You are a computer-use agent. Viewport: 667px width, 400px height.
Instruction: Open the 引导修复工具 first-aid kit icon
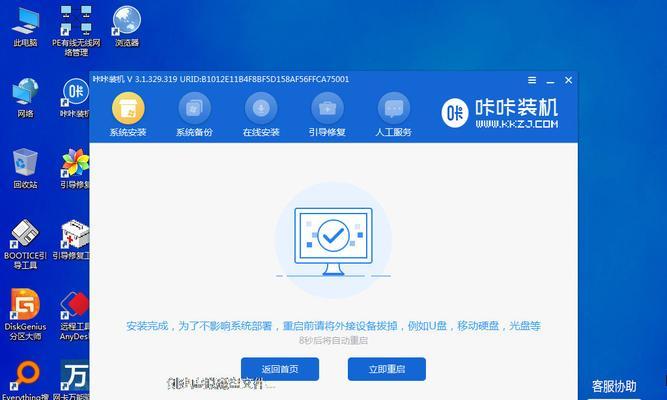(71, 240)
